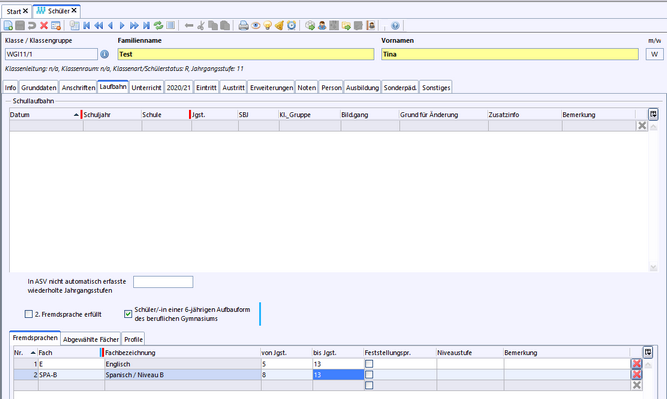The width and height of the screenshot is (667, 399).
Task: Toggle '2. Fremdsprache erfüllt' checkbox
Action: [x=29, y=314]
